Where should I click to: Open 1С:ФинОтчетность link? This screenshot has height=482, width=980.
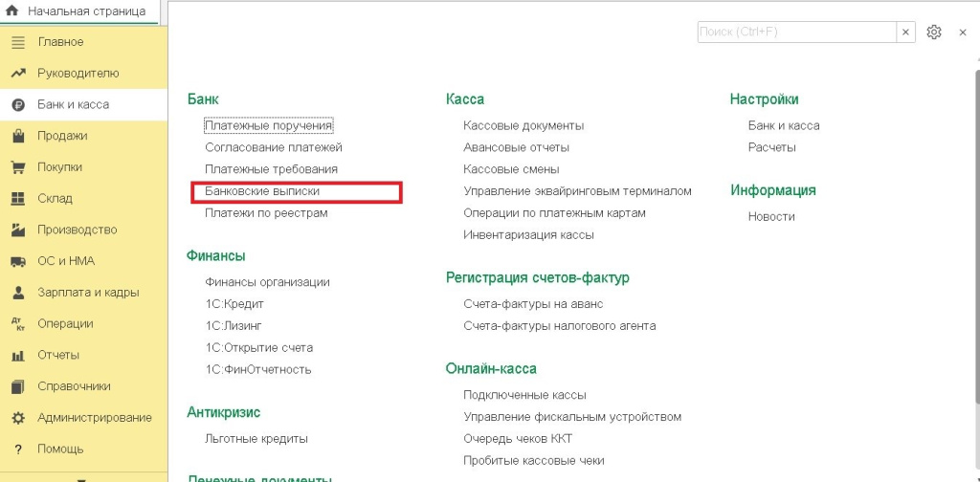tap(258, 369)
